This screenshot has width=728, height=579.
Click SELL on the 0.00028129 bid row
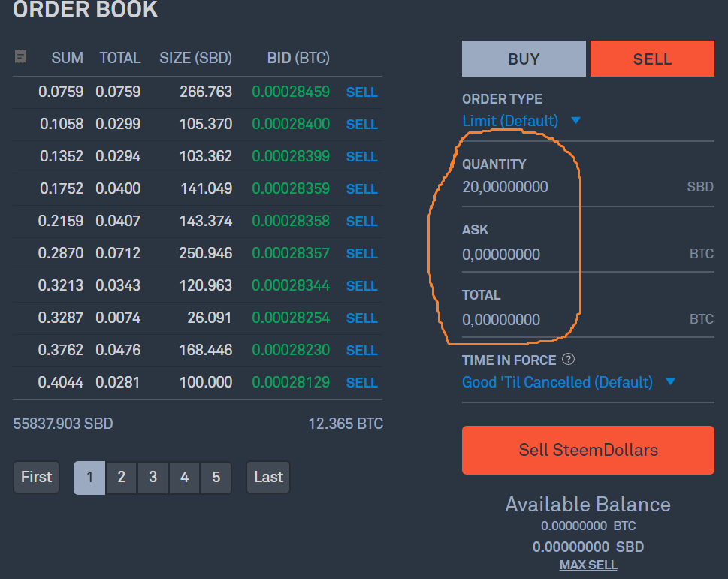(361, 383)
